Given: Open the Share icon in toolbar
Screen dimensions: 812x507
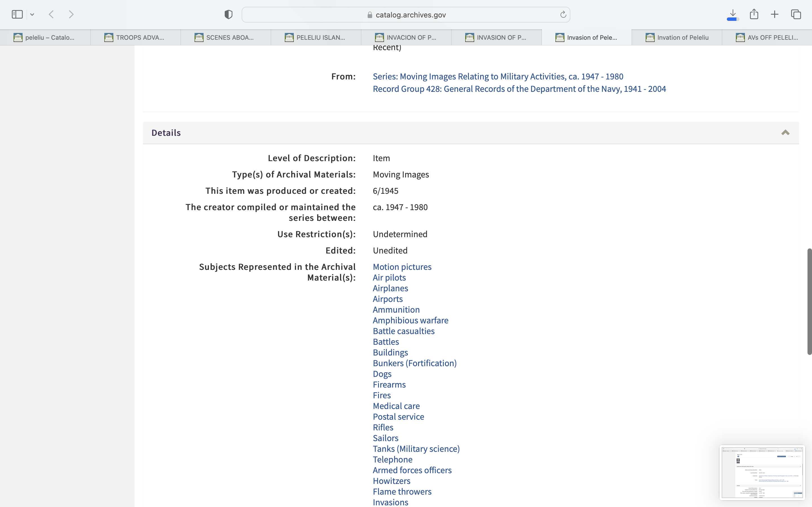Looking at the screenshot, I should [754, 14].
